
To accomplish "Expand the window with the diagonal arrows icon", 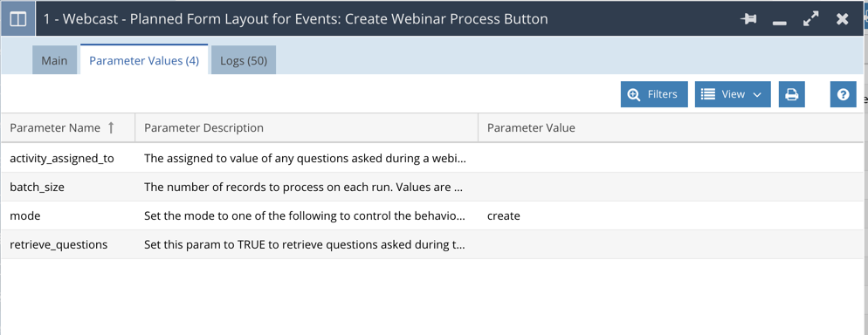I will pos(811,19).
